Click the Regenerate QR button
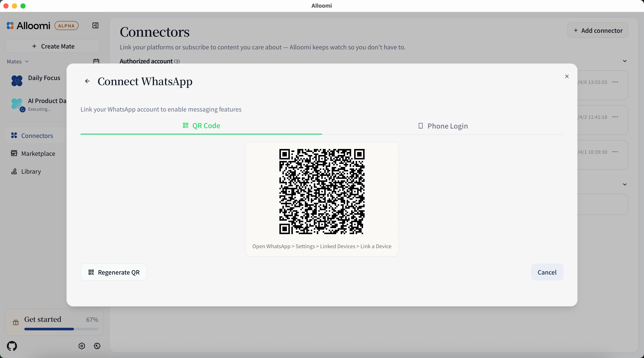The image size is (644, 358). tap(114, 272)
